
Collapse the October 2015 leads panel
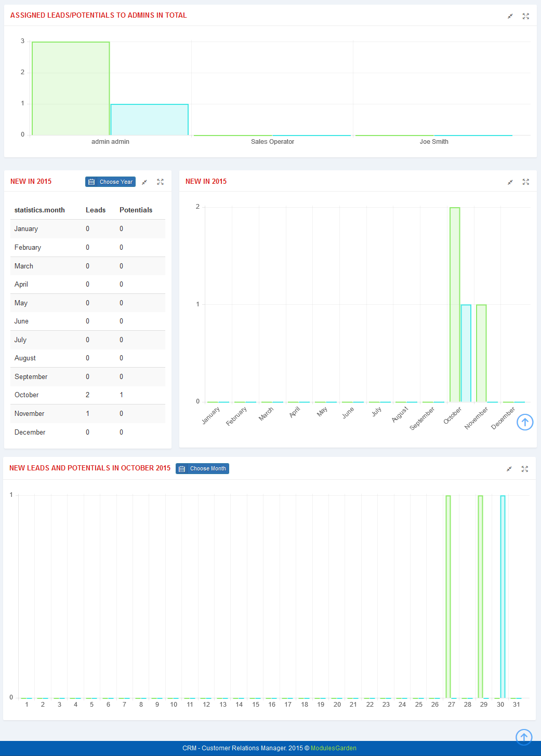click(509, 469)
